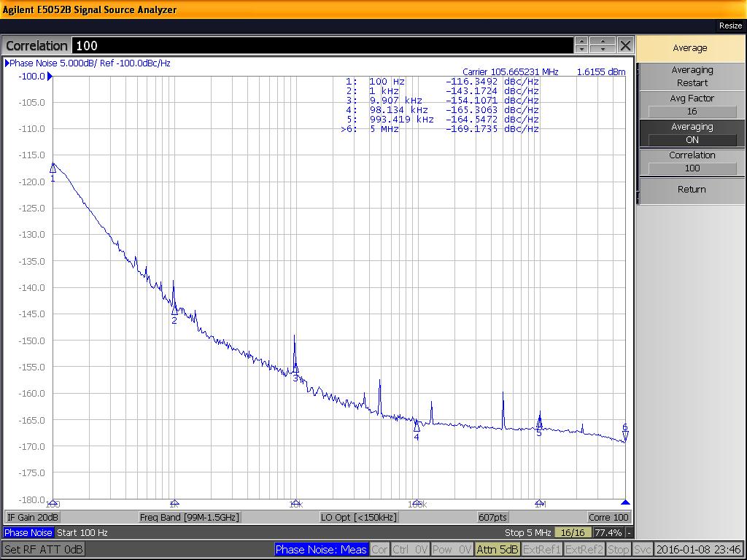Click the Stop status indicator
Viewport: 747px width, 560px height.
(x=618, y=550)
